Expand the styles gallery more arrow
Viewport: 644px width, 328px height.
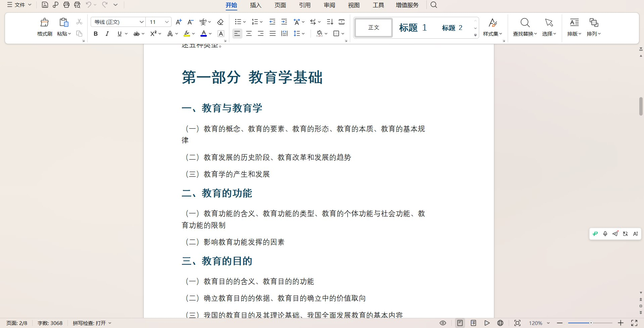point(475,35)
